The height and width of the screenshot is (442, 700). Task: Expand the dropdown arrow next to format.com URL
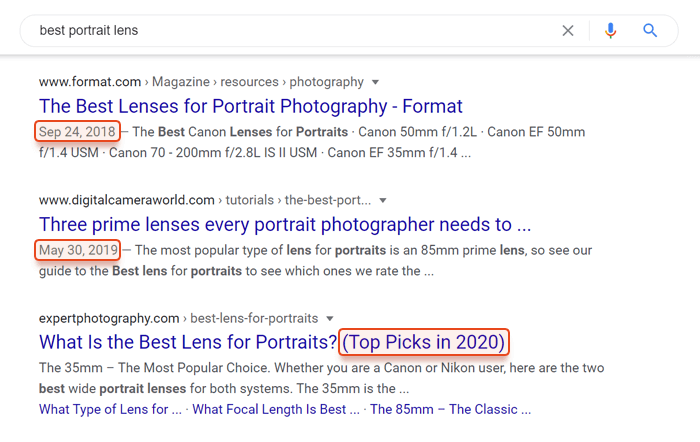click(x=375, y=82)
